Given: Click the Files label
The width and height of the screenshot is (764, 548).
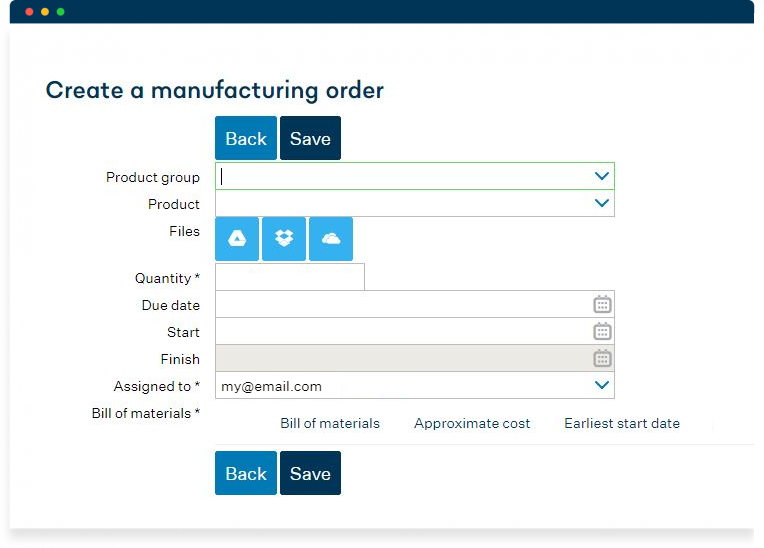Looking at the screenshot, I should pos(185,231).
